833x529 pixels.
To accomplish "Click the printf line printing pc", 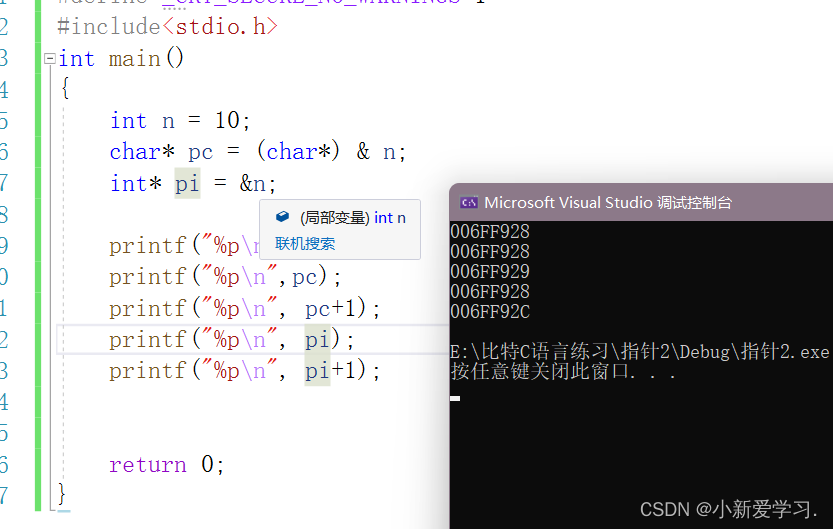I will (225, 277).
